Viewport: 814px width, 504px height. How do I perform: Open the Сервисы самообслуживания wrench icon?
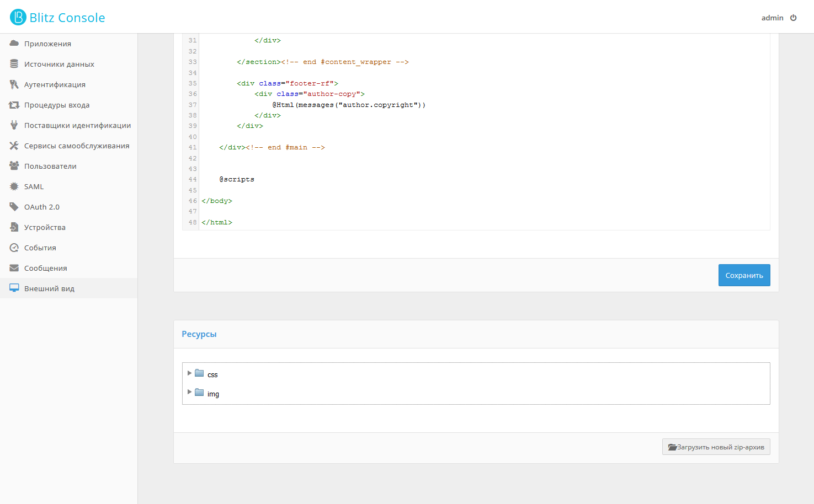(14, 145)
